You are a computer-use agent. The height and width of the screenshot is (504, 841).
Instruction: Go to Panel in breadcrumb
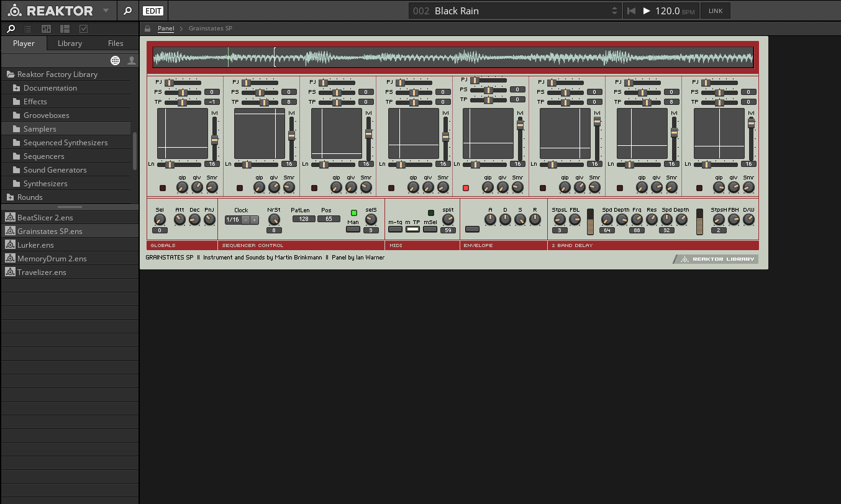pyautogui.click(x=166, y=29)
